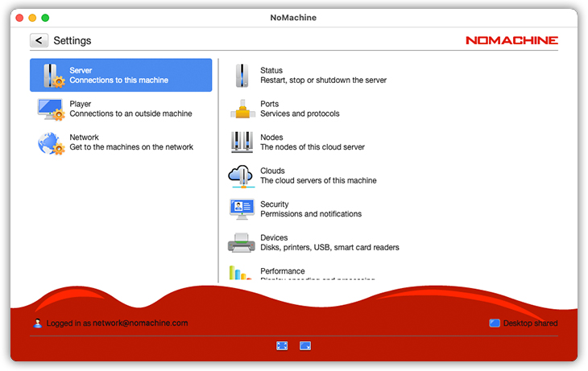This screenshot has height=371, width=588.
Task: Click the NoMachine logo in header
Action: (x=511, y=40)
